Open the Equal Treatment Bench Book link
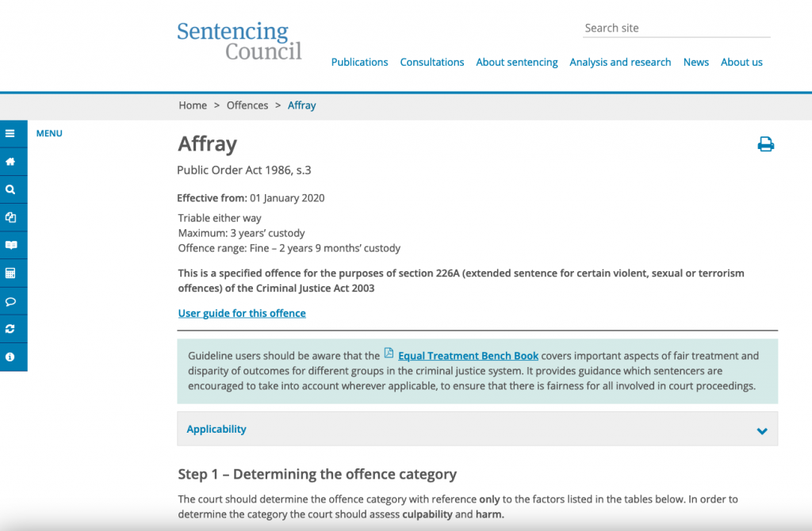Screen dimensions: 812x531 click(x=468, y=356)
